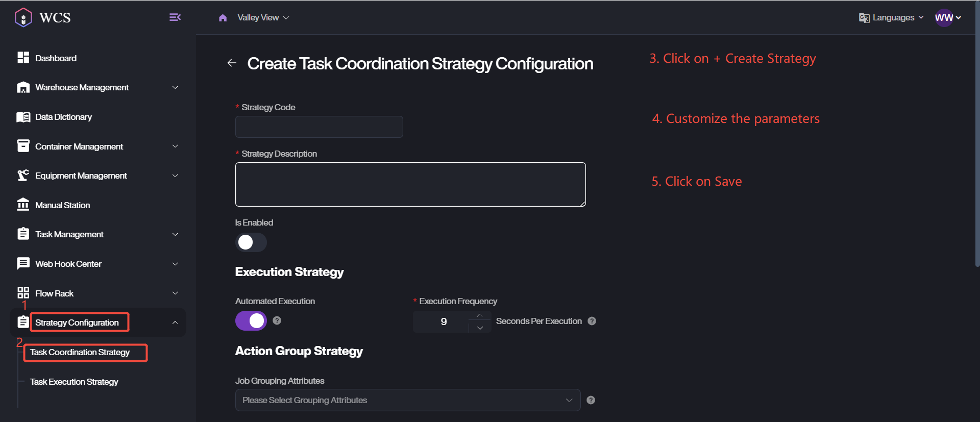The width and height of the screenshot is (980, 422).
Task: Open Task Coordination Strategy submenu item
Action: pyautogui.click(x=80, y=352)
